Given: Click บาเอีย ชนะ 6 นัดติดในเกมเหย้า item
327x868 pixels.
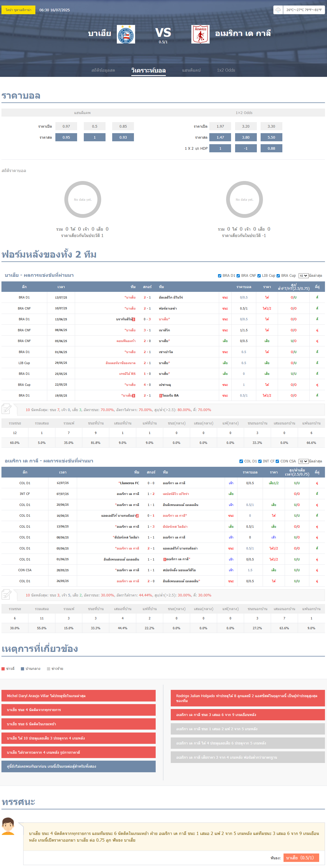Looking at the screenshot, I should point(79,724).
